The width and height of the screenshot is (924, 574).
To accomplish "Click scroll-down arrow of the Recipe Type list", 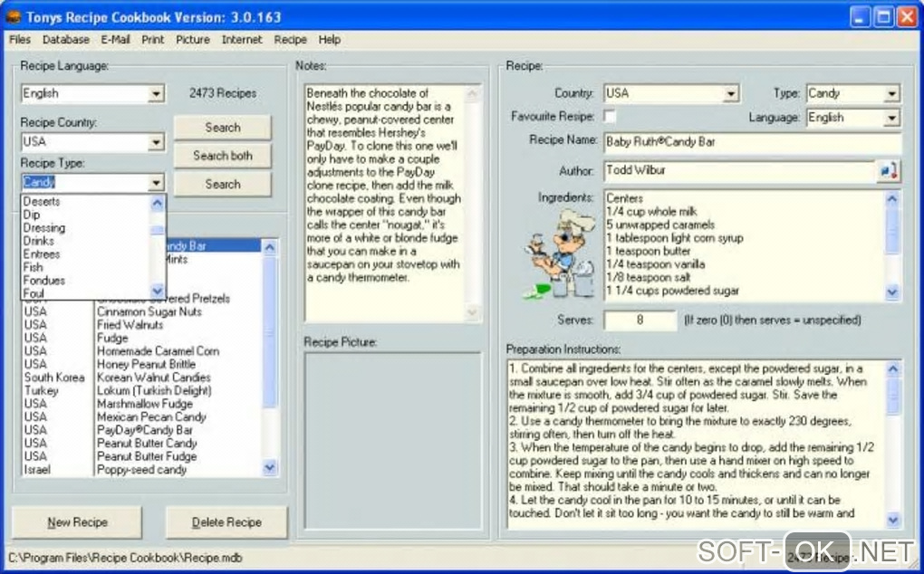I will tap(158, 291).
